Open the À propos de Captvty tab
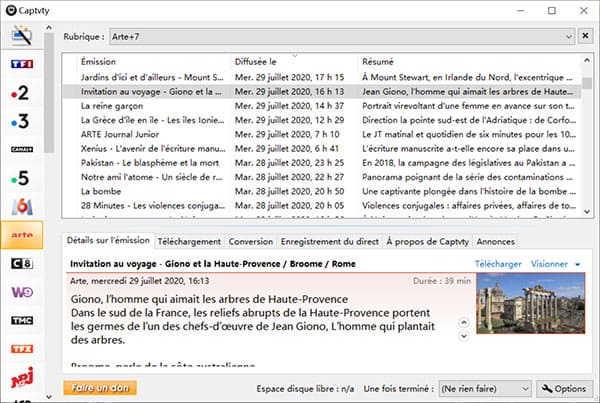 click(x=427, y=242)
